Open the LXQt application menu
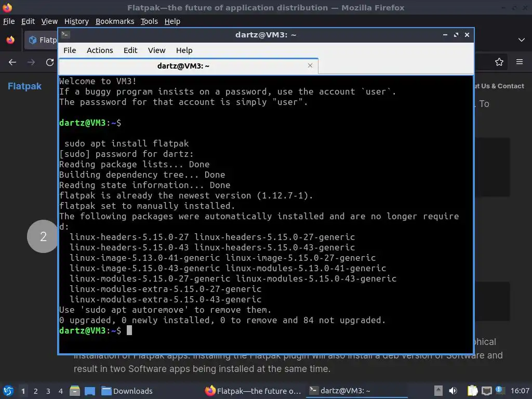Viewport: 532px width, 399px height. pyautogui.click(x=8, y=391)
